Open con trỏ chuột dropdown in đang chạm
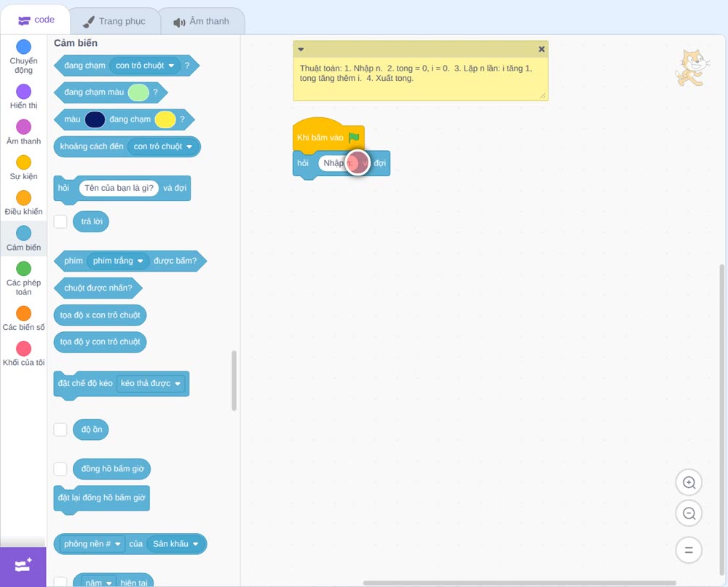Viewport: 728px width, 587px height. [144, 66]
